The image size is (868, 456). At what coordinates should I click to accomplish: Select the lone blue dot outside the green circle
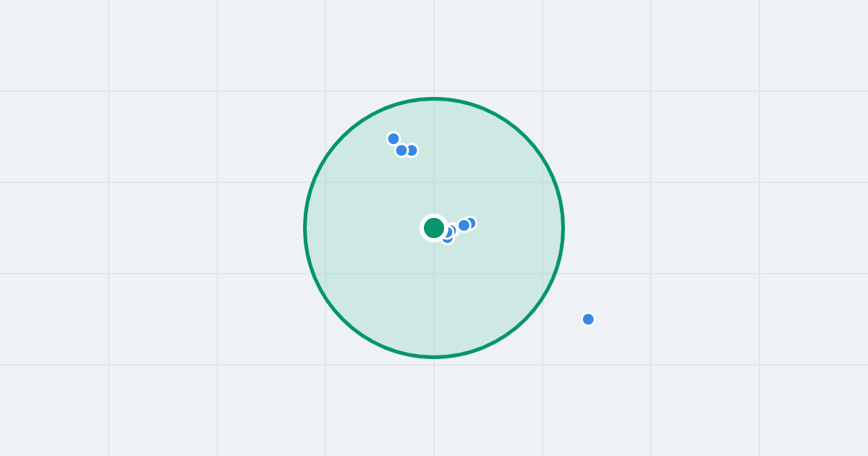(x=588, y=319)
